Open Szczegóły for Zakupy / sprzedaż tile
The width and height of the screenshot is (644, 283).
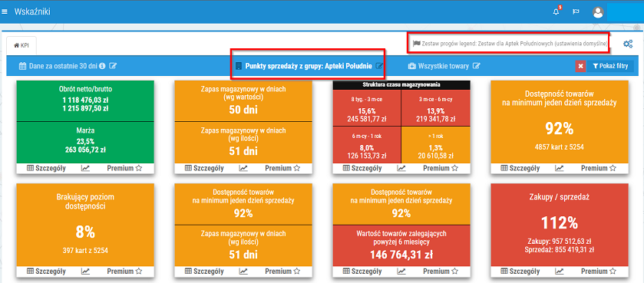point(520,271)
